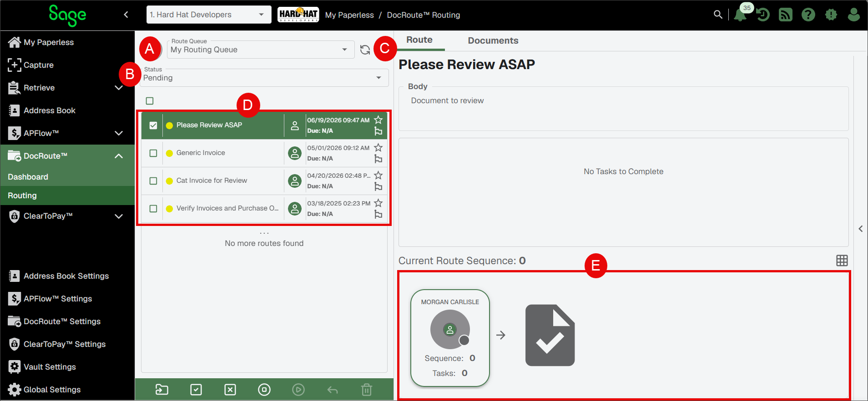Click the Sage logo
Image resolution: width=868 pixels, height=401 pixels.
pyautogui.click(x=67, y=15)
